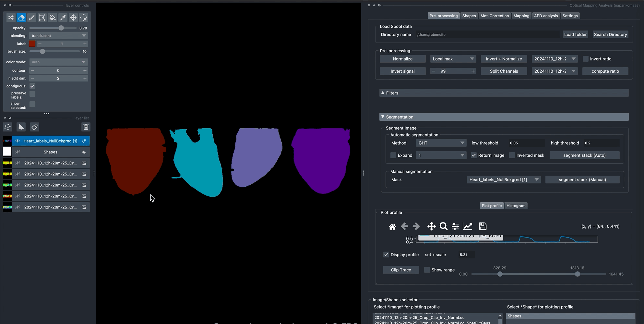Open plot axes edit tool
The image size is (644, 324).
468,226
